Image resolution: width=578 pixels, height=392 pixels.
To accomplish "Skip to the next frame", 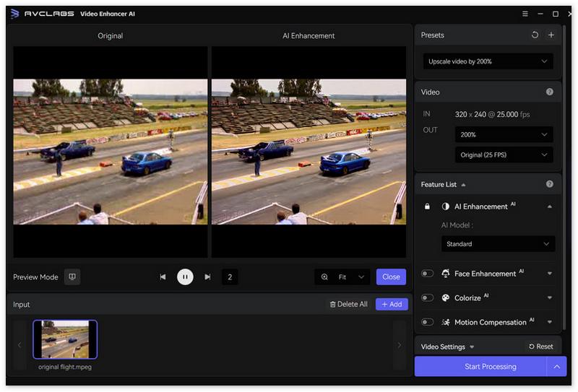I will (207, 276).
